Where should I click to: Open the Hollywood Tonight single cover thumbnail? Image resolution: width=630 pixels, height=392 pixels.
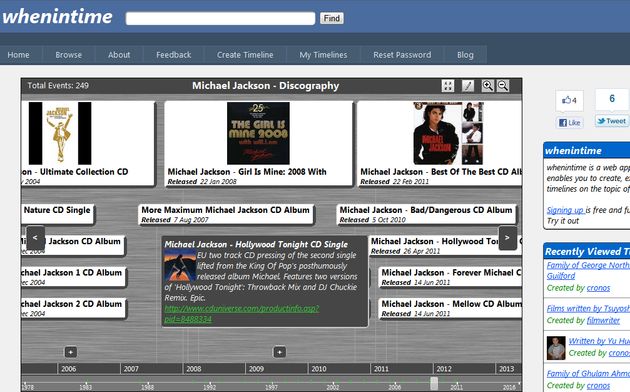click(x=180, y=265)
